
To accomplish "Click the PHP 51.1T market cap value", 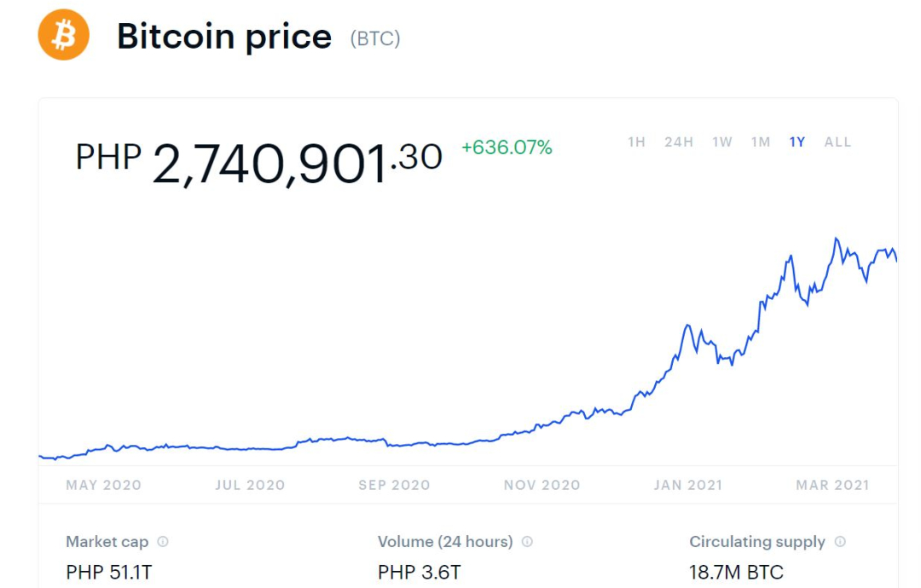I will click(x=108, y=573).
